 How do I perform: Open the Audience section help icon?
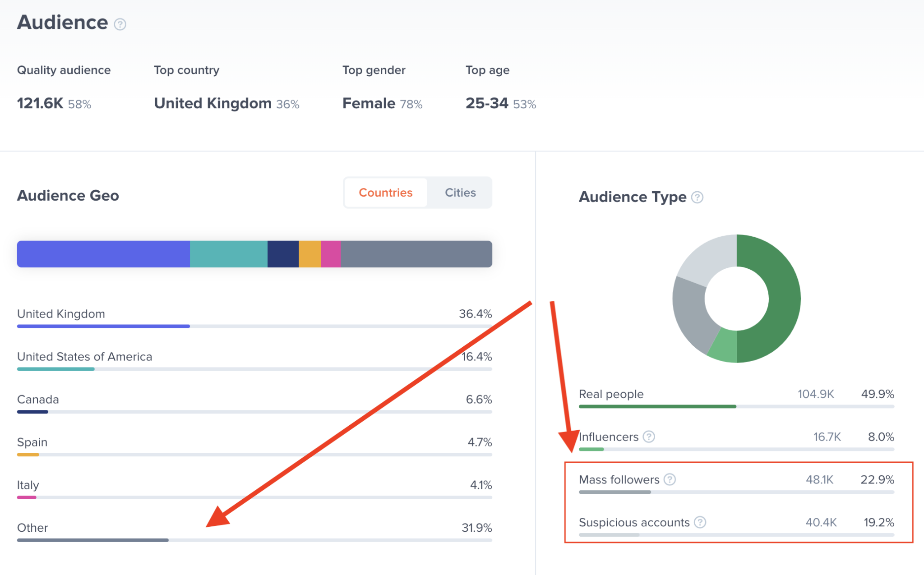tap(119, 23)
